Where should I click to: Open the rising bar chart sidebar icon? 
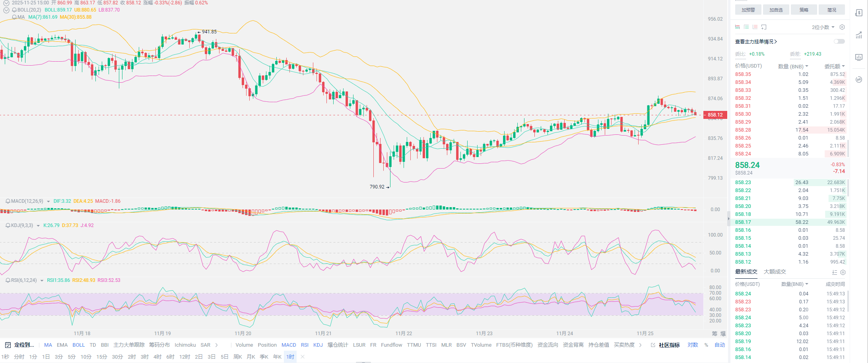click(859, 35)
